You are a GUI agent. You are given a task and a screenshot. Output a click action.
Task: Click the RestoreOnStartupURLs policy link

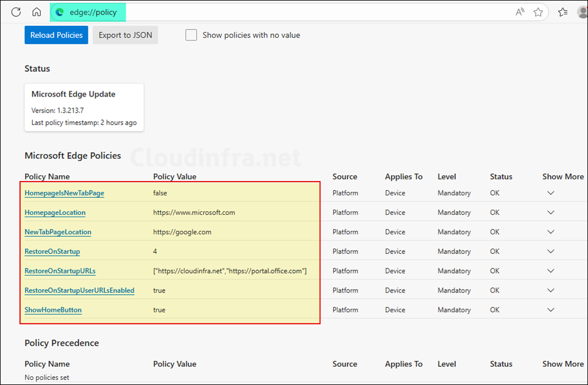[x=60, y=271]
